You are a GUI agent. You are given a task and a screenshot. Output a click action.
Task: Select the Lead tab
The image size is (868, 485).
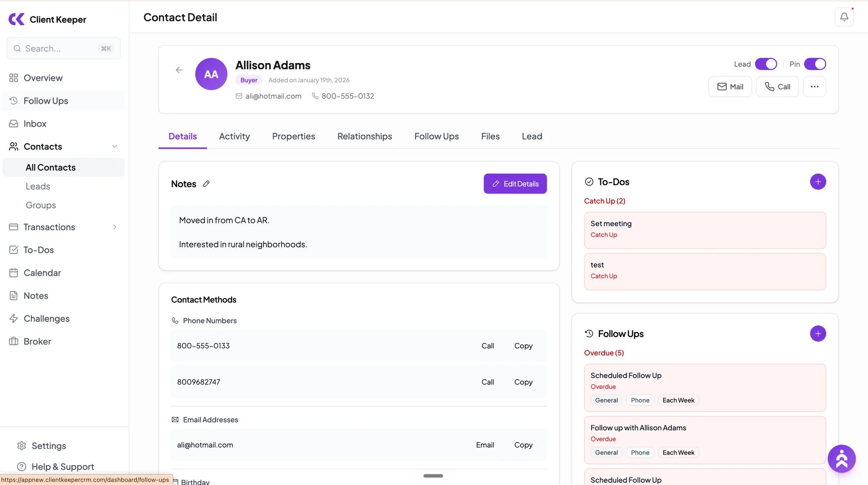click(x=532, y=136)
